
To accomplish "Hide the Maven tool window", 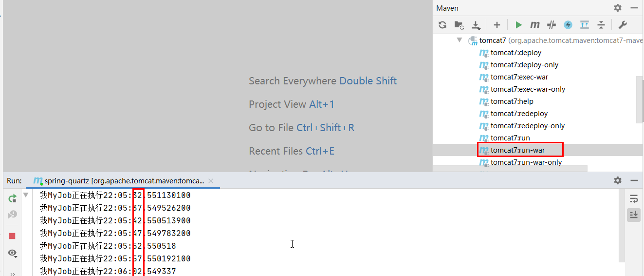I will click(634, 8).
